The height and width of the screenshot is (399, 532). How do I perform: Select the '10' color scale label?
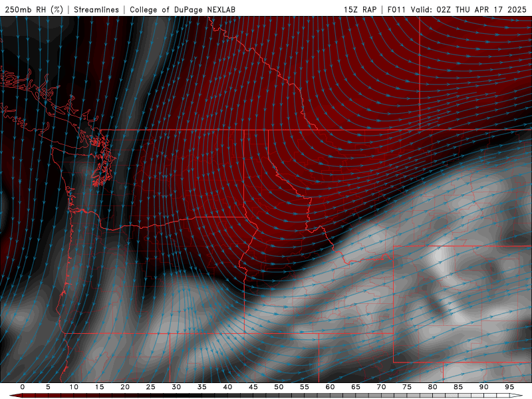(x=74, y=387)
